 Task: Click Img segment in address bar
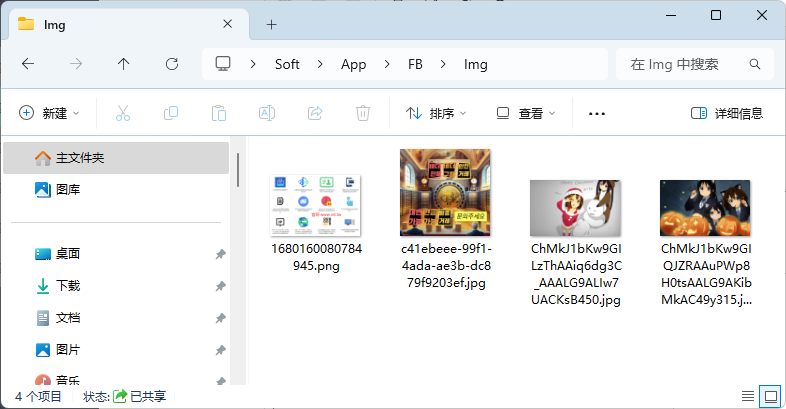tap(476, 64)
